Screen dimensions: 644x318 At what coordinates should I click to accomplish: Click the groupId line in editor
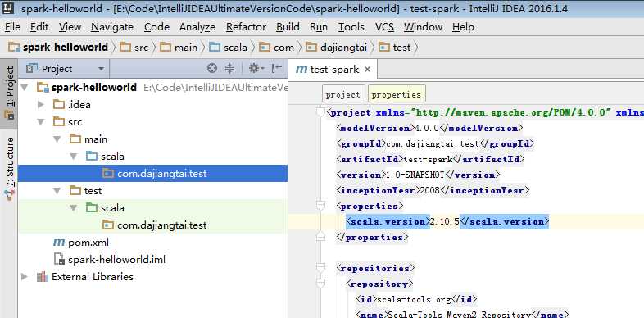(435, 144)
